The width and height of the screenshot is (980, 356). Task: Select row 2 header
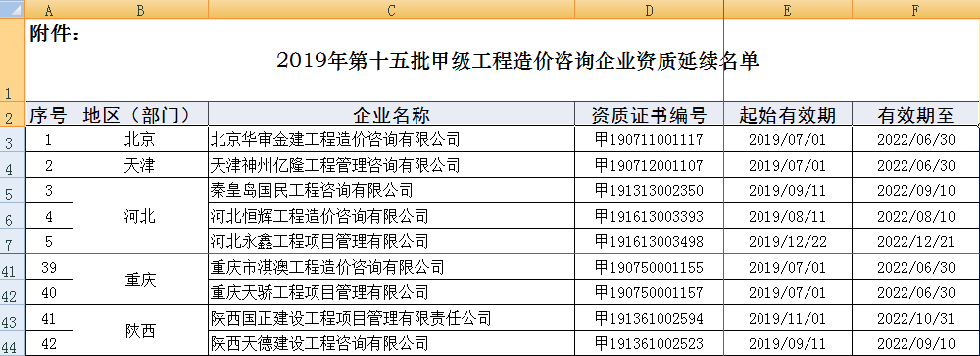point(13,114)
